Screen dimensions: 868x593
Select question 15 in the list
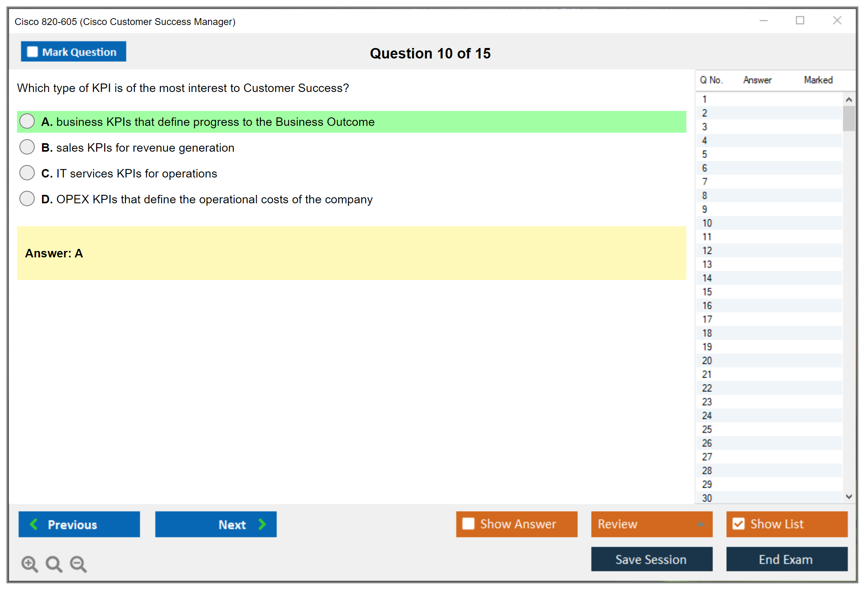[x=707, y=292]
